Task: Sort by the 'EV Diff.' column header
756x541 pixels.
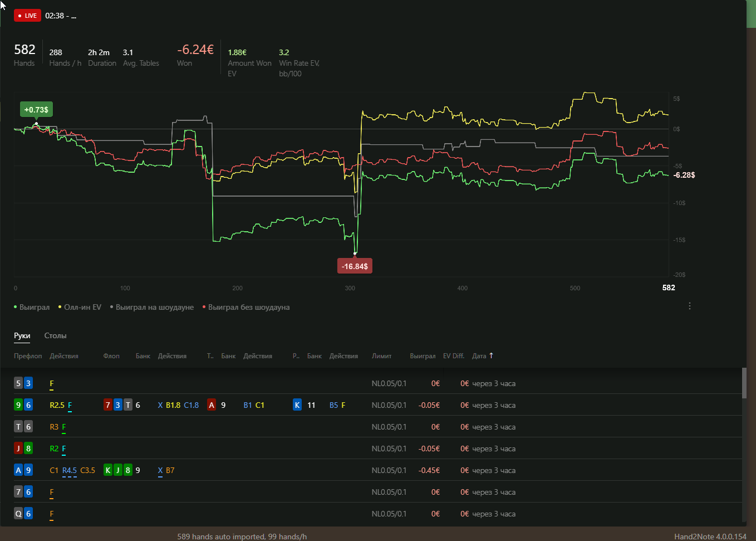Action: 454,355
